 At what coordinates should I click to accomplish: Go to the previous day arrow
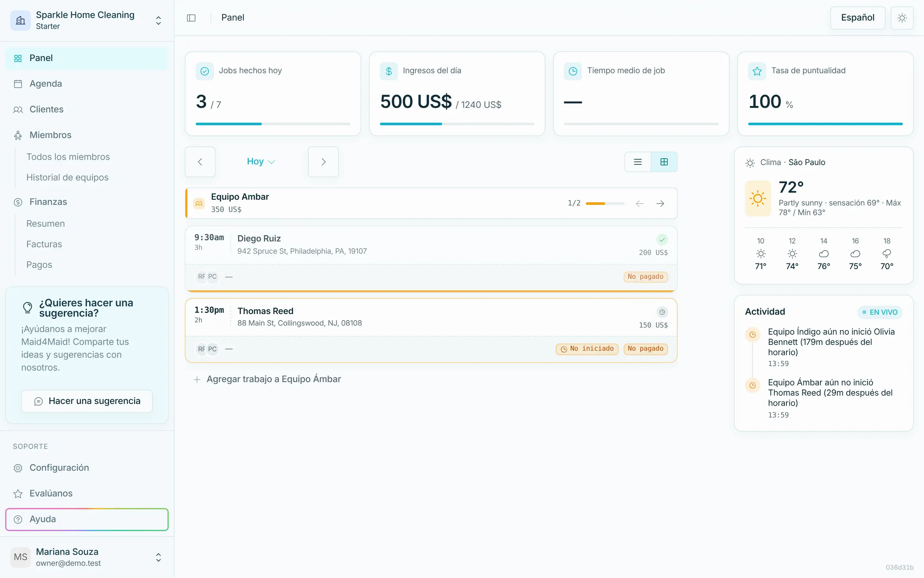pyautogui.click(x=200, y=162)
